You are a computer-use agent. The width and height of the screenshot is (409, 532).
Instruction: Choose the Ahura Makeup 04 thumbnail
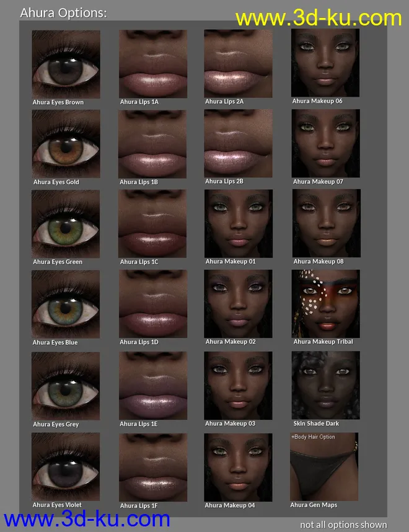pos(238,466)
